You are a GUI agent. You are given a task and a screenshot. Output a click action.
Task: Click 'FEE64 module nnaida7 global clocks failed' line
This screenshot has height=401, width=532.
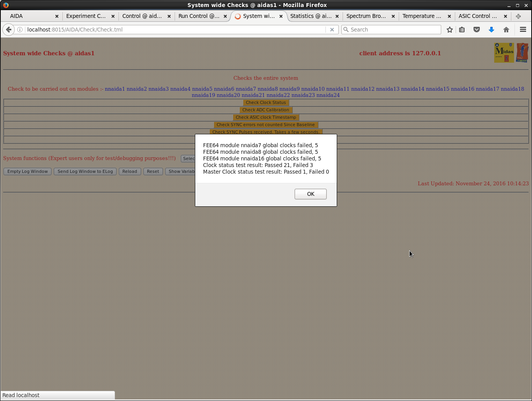260,145
